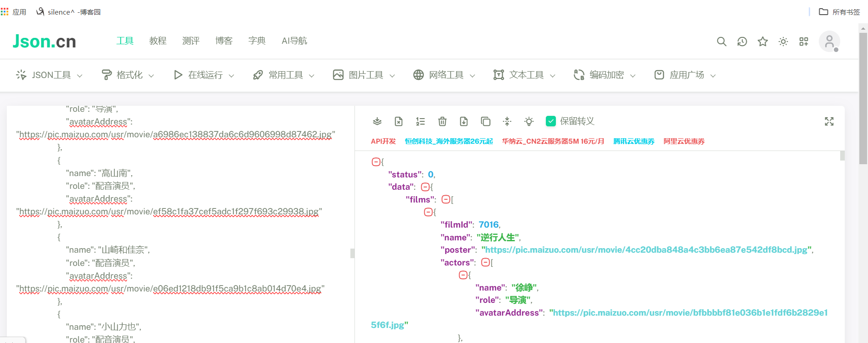Collapse the actor object containing 徐峥
Screen dimensions: 868x343
(x=463, y=275)
